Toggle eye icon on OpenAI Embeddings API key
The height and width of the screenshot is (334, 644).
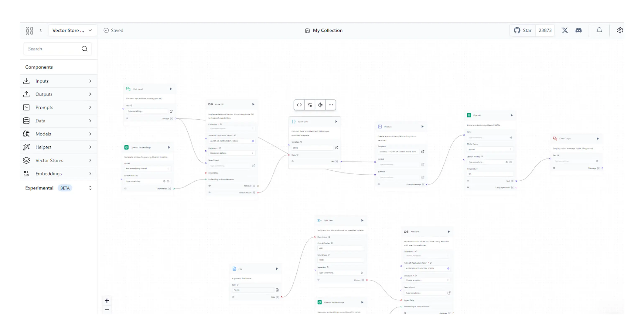pyautogui.click(x=168, y=181)
